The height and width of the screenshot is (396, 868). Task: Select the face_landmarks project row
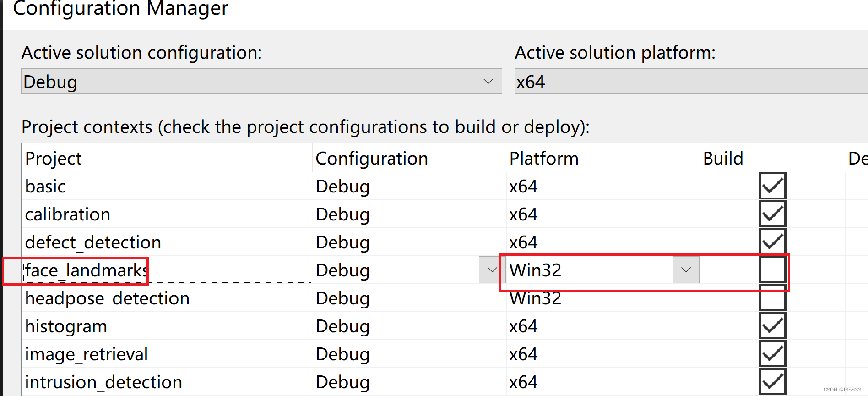click(85, 270)
